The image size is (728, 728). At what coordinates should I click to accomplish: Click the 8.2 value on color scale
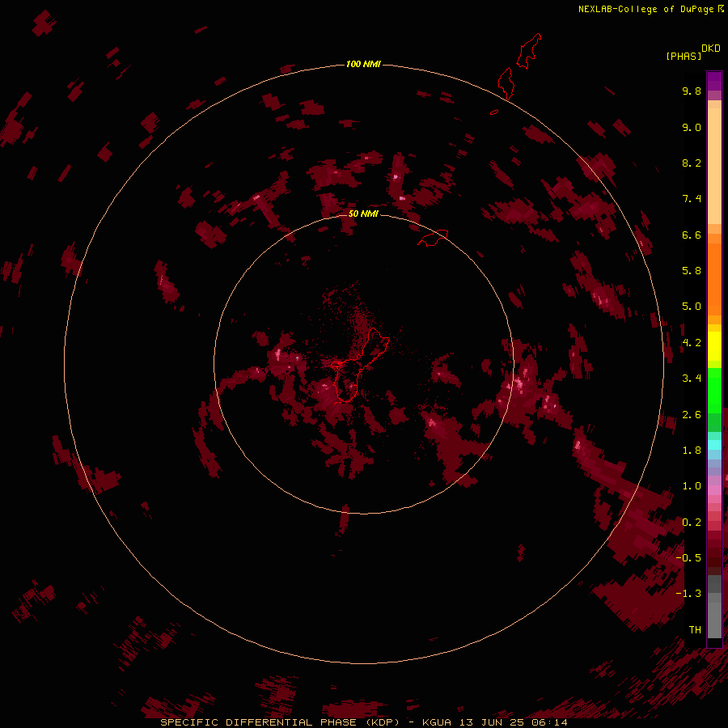(x=692, y=163)
